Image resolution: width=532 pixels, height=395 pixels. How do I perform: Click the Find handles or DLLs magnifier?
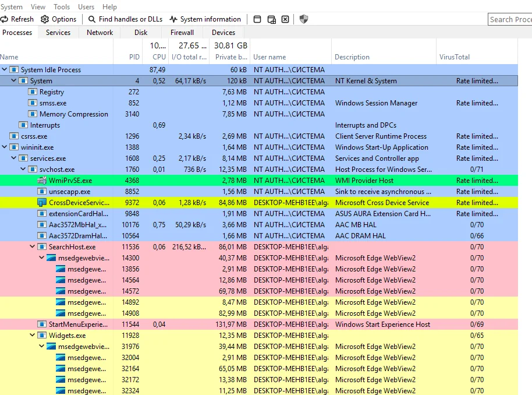click(x=91, y=19)
